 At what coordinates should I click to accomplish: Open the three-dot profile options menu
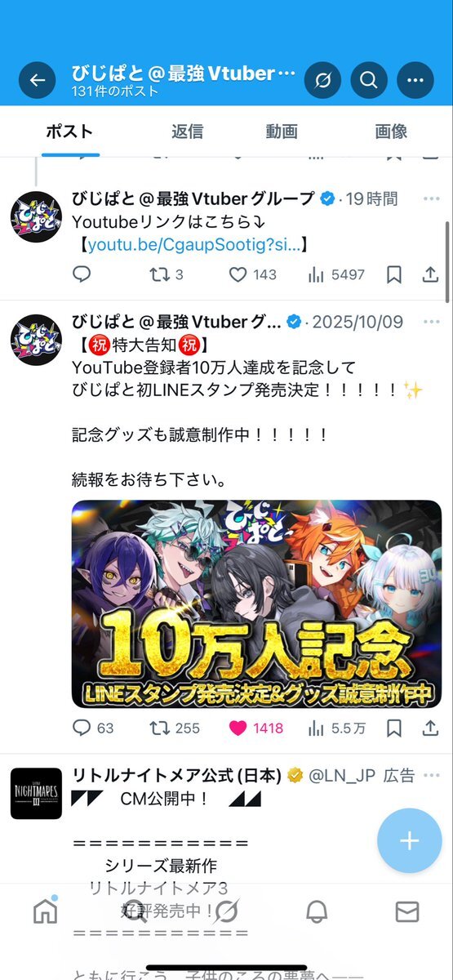(415, 80)
